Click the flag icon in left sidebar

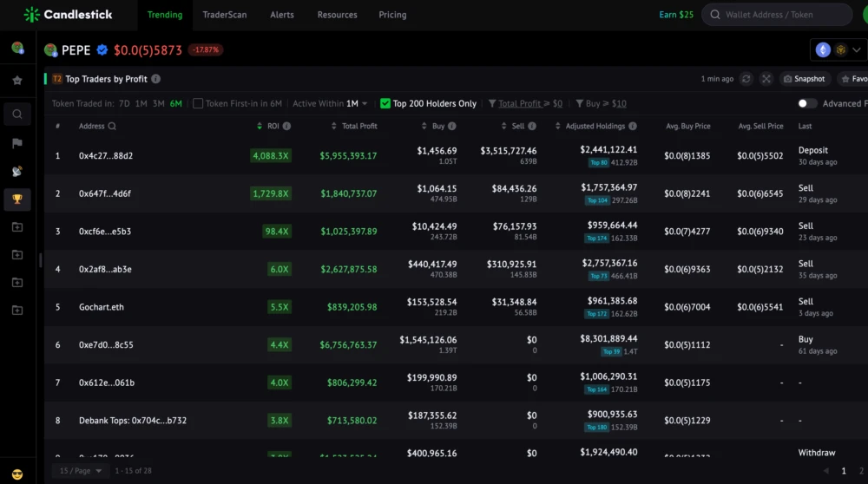[x=17, y=143]
